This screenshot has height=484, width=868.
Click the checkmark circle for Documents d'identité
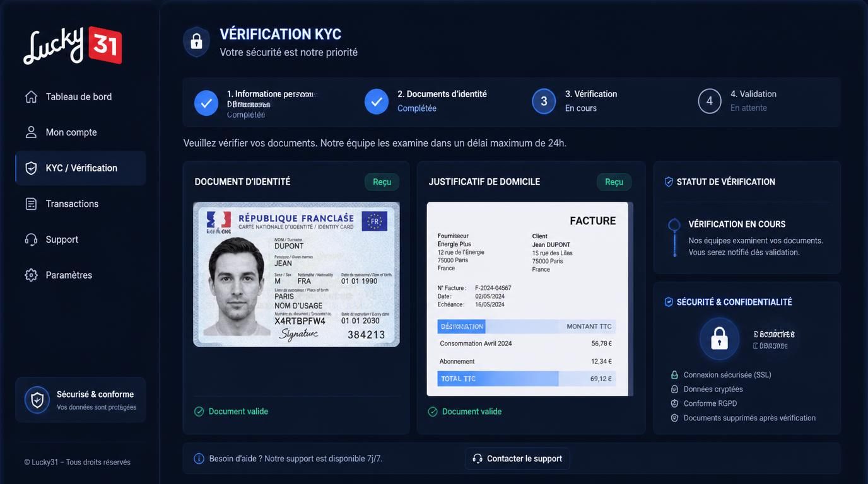[377, 101]
